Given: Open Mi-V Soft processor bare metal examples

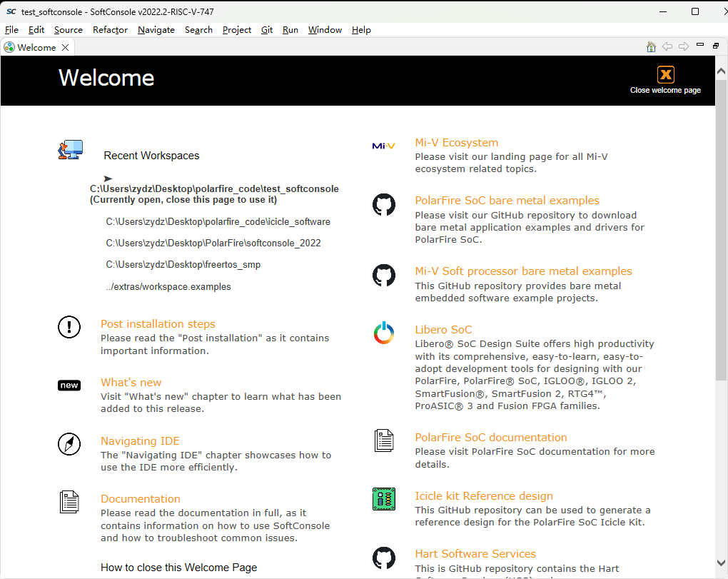Looking at the screenshot, I should click(x=524, y=271).
